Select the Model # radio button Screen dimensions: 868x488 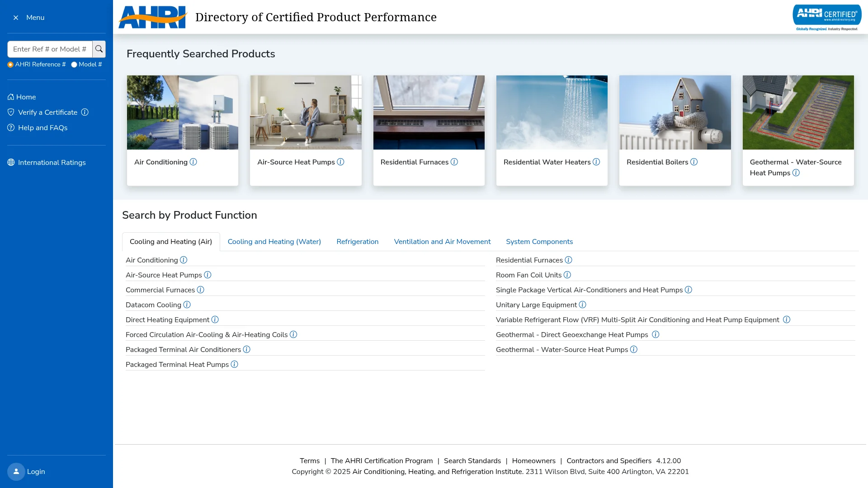(74, 65)
